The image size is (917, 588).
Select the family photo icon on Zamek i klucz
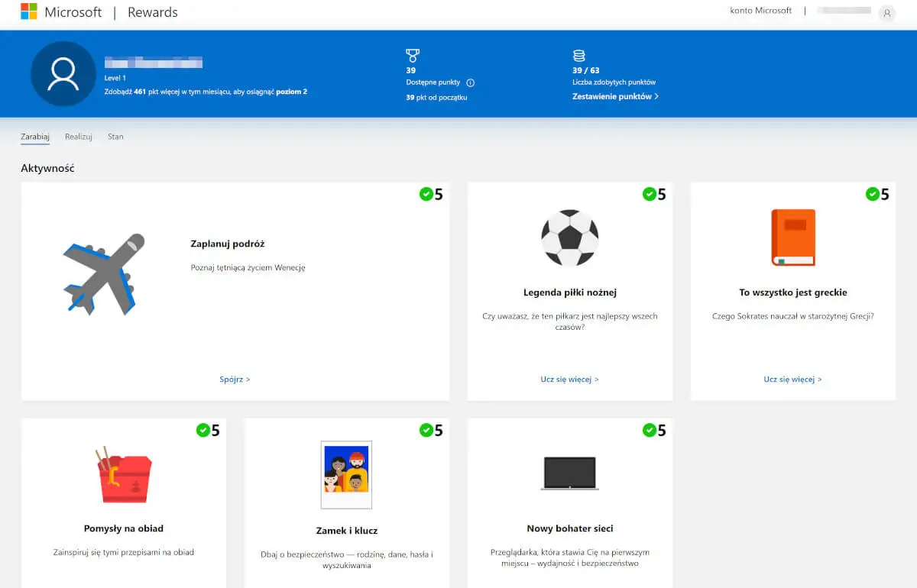tap(345, 473)
